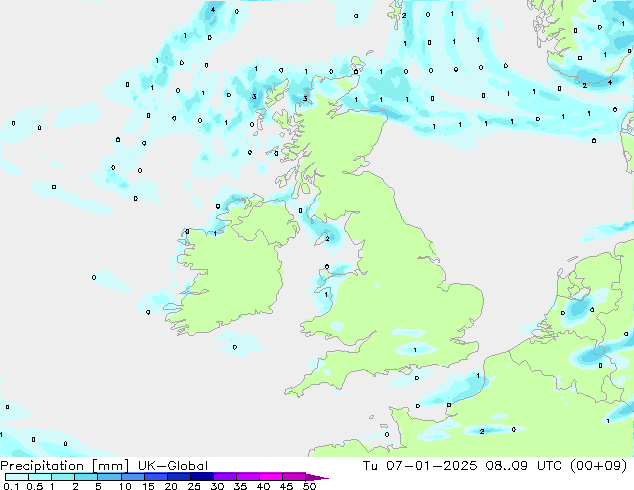This screenshot has height=490, width=634.
Task: Click the 0.1–0.5 mm legend swatch
Action: click(x=17, y=477)
